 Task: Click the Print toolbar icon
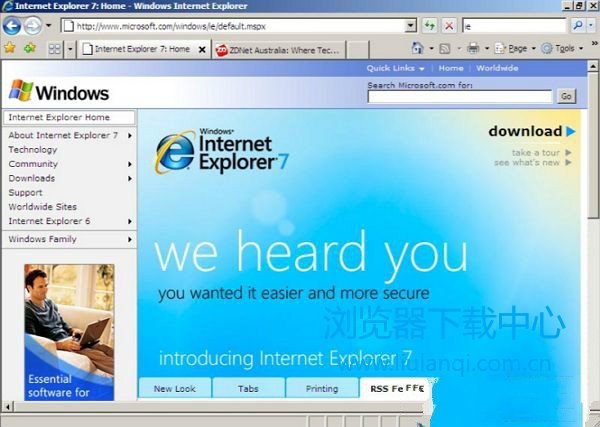coord(473,48)
